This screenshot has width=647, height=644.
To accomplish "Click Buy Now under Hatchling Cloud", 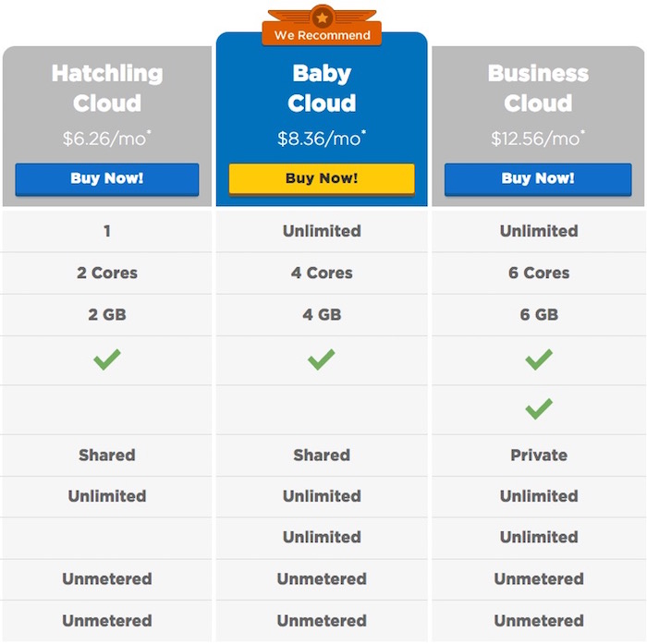I will [x=107, y=179].
